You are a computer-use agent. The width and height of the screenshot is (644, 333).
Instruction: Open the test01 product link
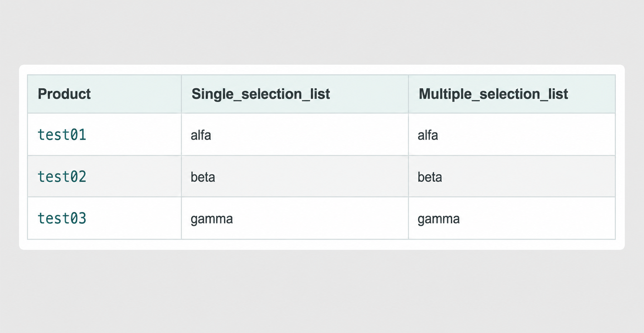coord(62,135)
